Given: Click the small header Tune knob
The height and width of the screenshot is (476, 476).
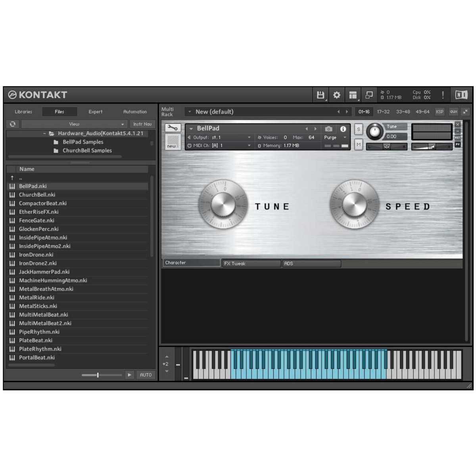Looking at the screenshot, I should (374, 131).
